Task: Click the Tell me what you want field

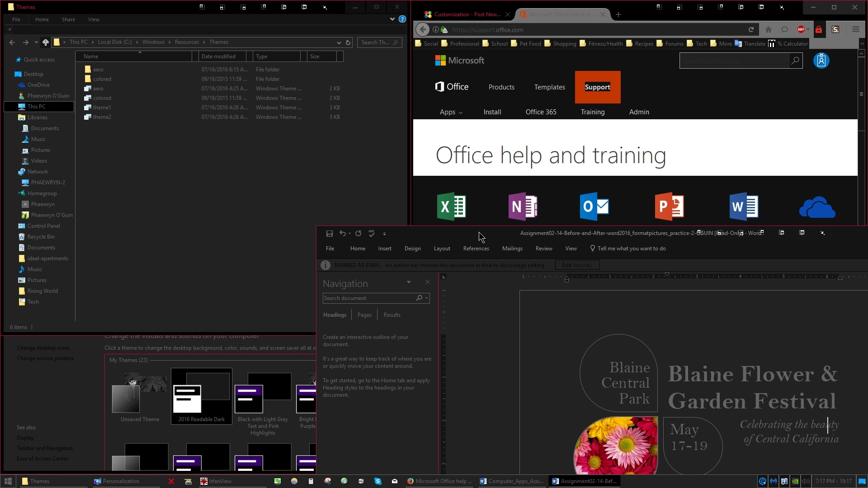Action: click(628, 249)
